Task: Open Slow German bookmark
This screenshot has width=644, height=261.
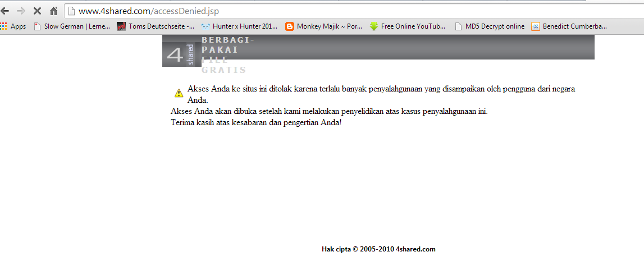Action: 72,27
